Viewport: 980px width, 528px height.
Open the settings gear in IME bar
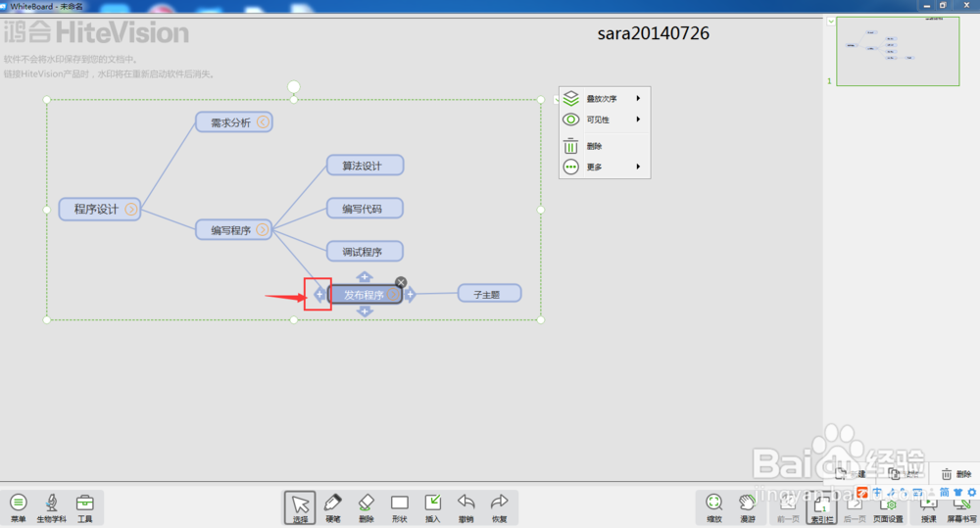(972, 493)
